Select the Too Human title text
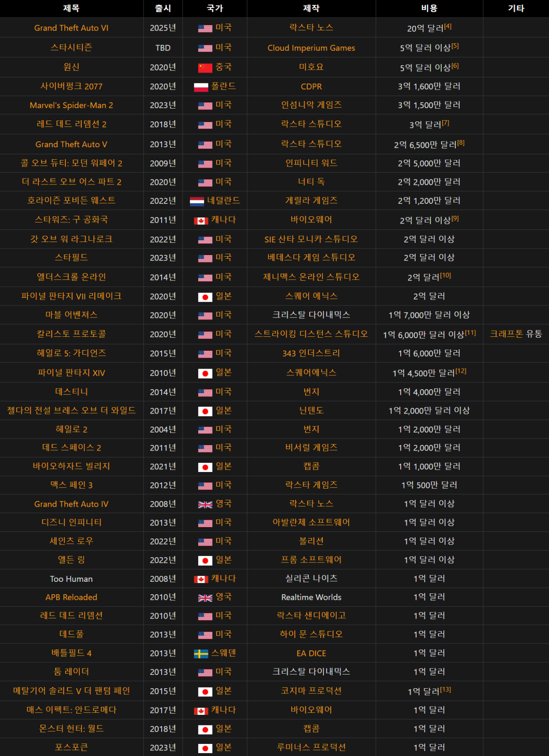The height and width of the screenshot is (756, 549). point(71,578)
